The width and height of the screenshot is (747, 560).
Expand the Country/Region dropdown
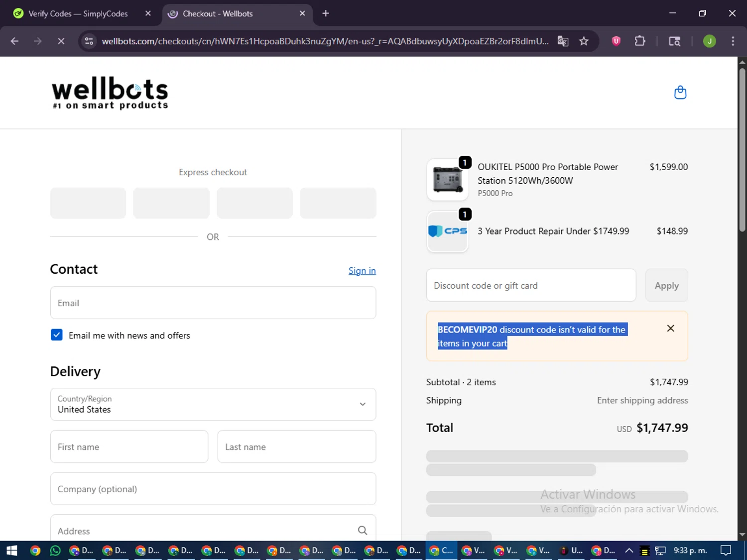click(x=213, y=404)
